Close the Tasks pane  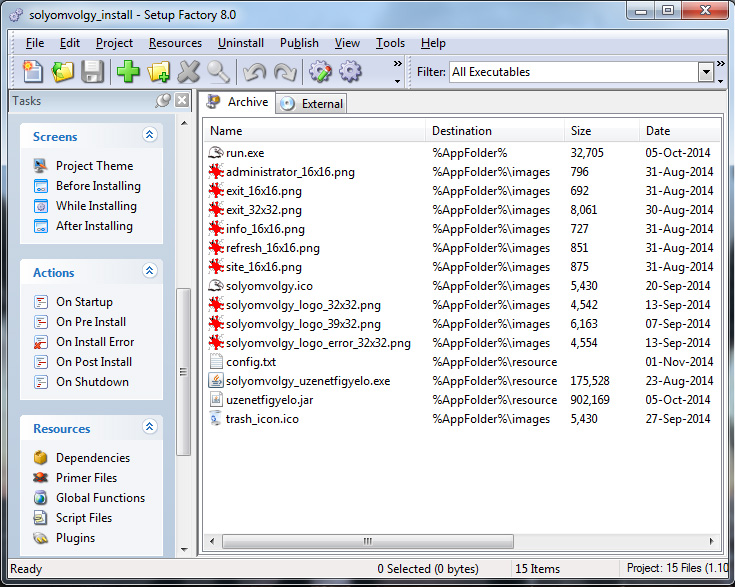coord(182,100)
